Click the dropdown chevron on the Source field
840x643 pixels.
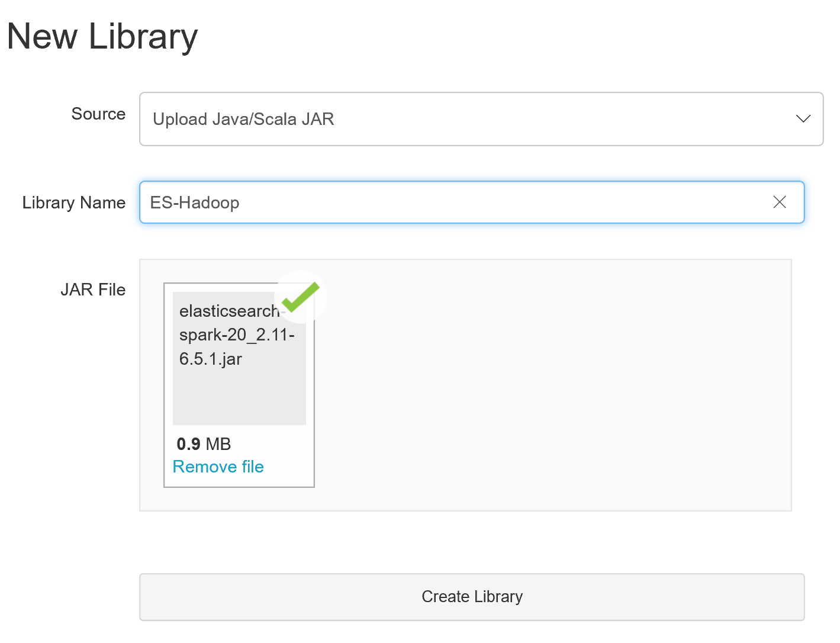pyautogui.click(x=803, y=119)
